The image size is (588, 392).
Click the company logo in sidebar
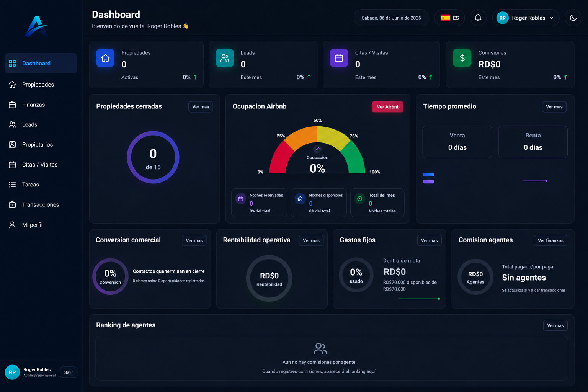36,26
